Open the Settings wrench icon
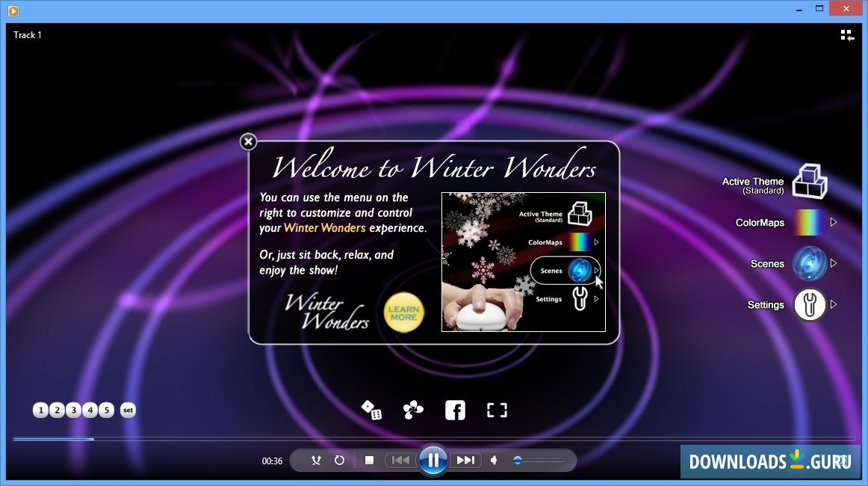868x486 pixels. [809, 304]
